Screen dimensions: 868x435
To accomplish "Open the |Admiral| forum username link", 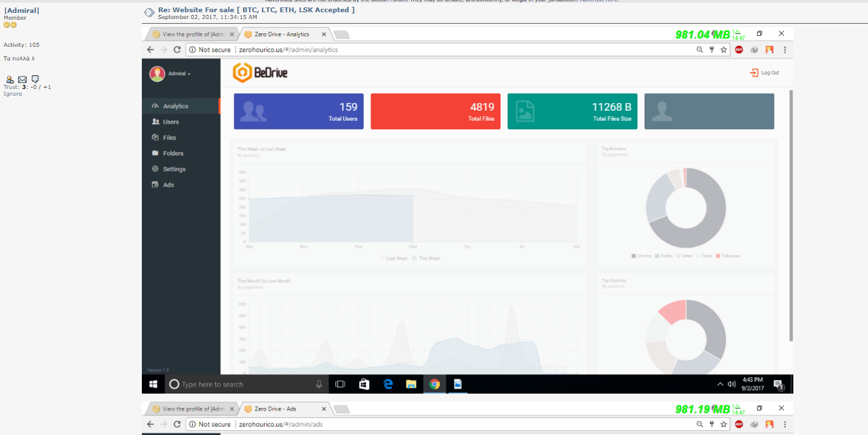I will coord(22,10).
